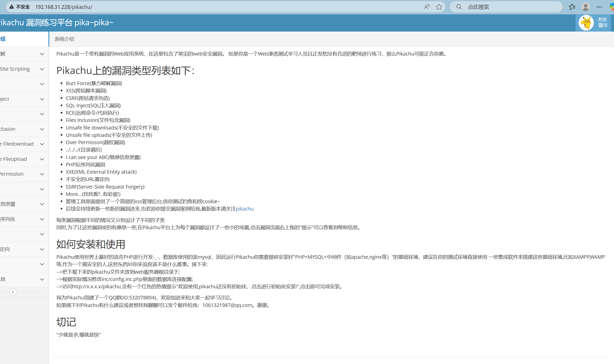The image size is (614, 364).
Task: Click the Files Inclusion list item
Action: point(98,120)
